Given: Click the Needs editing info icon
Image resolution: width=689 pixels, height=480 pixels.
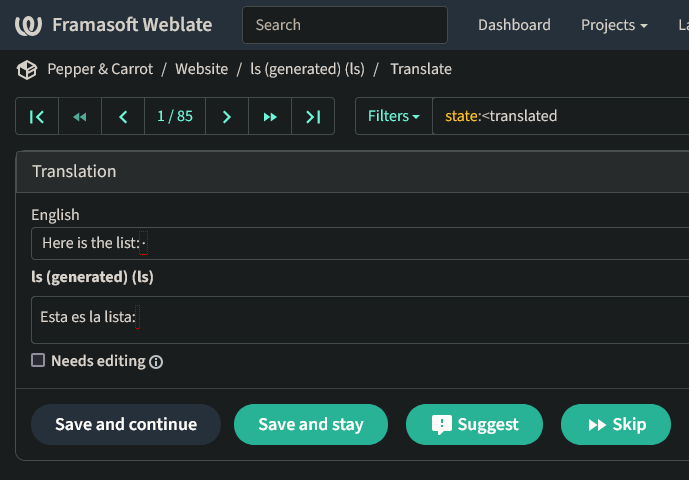Looking at the screenshot, I should [x=156, y=362].
